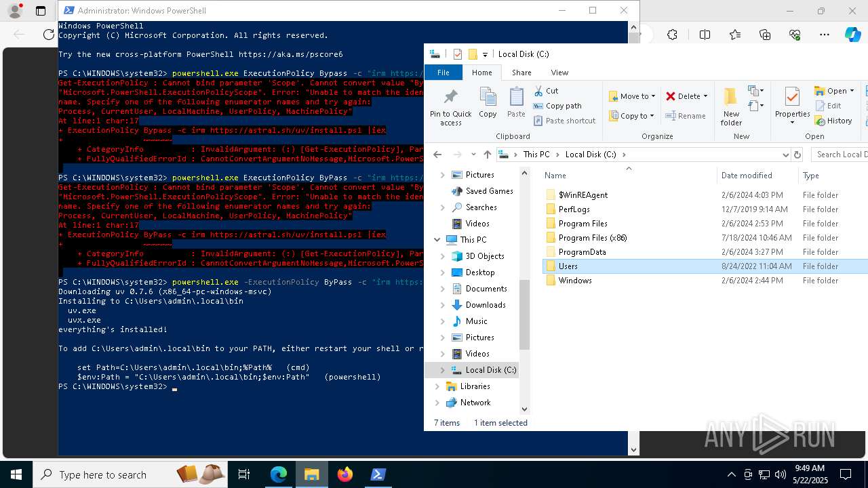This screenshot has width=868, height=488.
Task: Open recent locations dropdown arrow
Action: point(473,155)
